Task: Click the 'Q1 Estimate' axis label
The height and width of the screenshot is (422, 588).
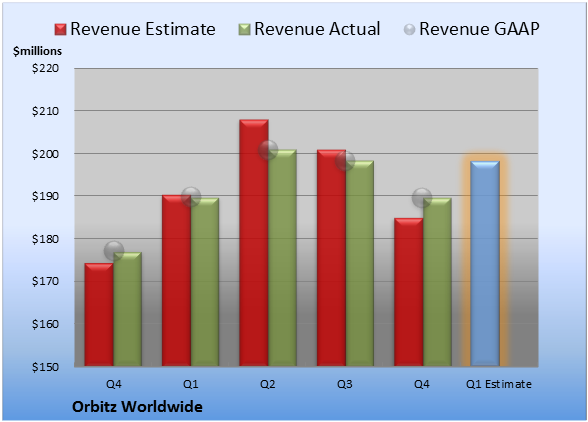Action: 499,384
